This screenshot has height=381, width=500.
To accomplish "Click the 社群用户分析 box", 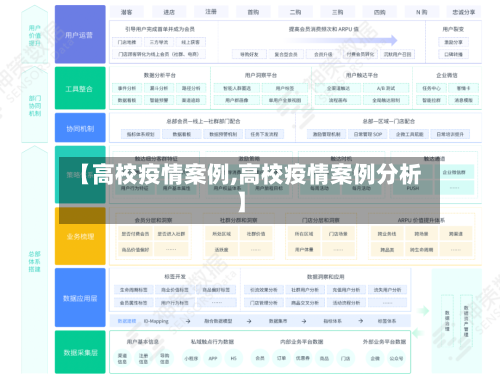I will (x=305, y=290).
